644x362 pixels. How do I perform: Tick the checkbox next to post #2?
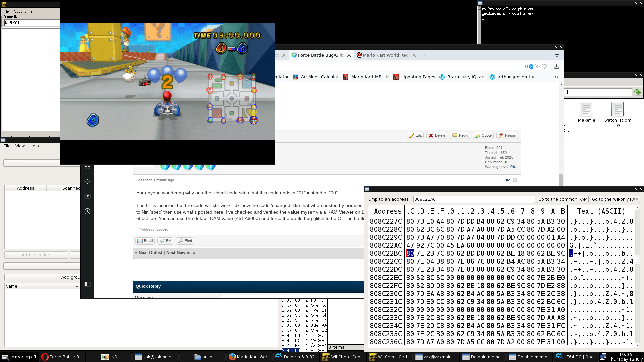[515, 180]
